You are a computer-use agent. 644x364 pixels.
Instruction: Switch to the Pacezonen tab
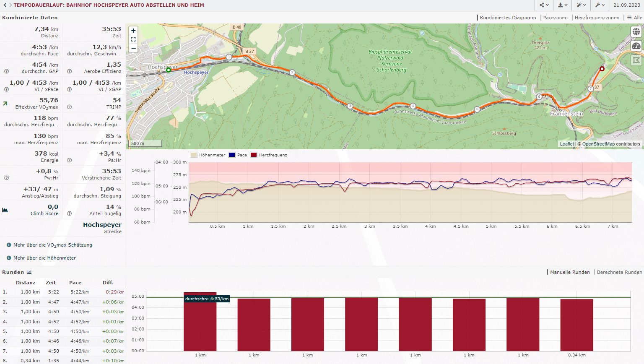(555, 18)
